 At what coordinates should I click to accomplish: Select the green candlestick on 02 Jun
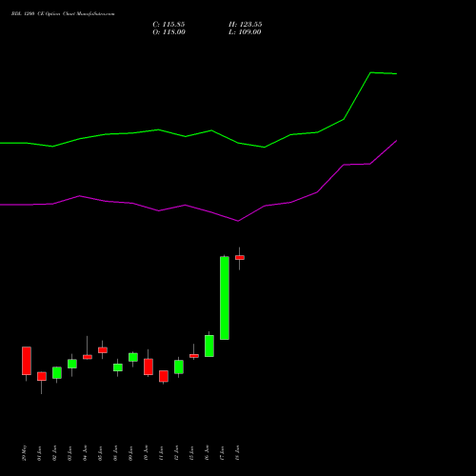click(x=57, y=373)
